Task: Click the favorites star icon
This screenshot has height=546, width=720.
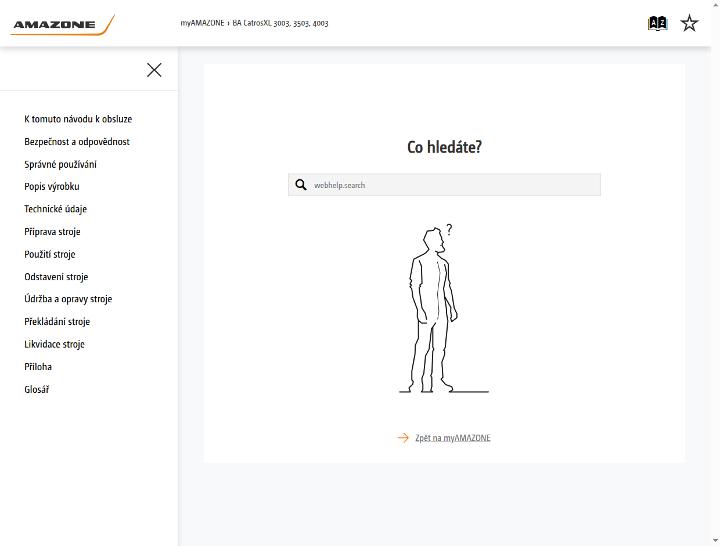Action: (x=689, y=23)
